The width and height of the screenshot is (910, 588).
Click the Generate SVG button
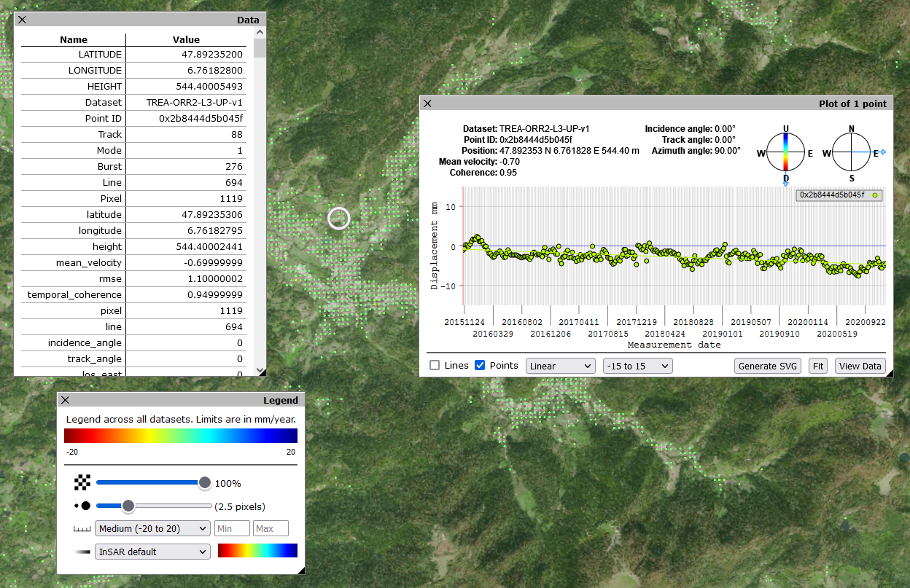tap(768, 366)
